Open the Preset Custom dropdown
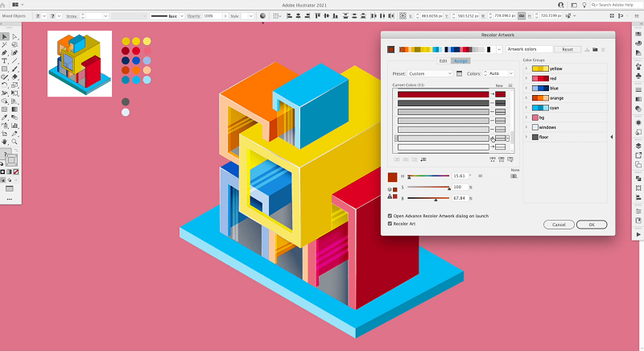Image resolution: width=644 pixels, height=351 pixels. point(428,73)
